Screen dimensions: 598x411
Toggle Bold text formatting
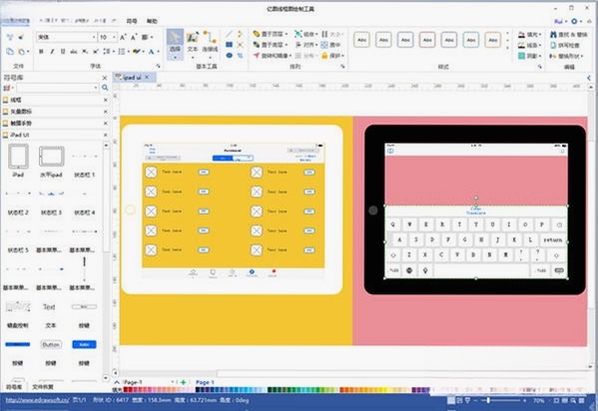(x=41, y=51)
